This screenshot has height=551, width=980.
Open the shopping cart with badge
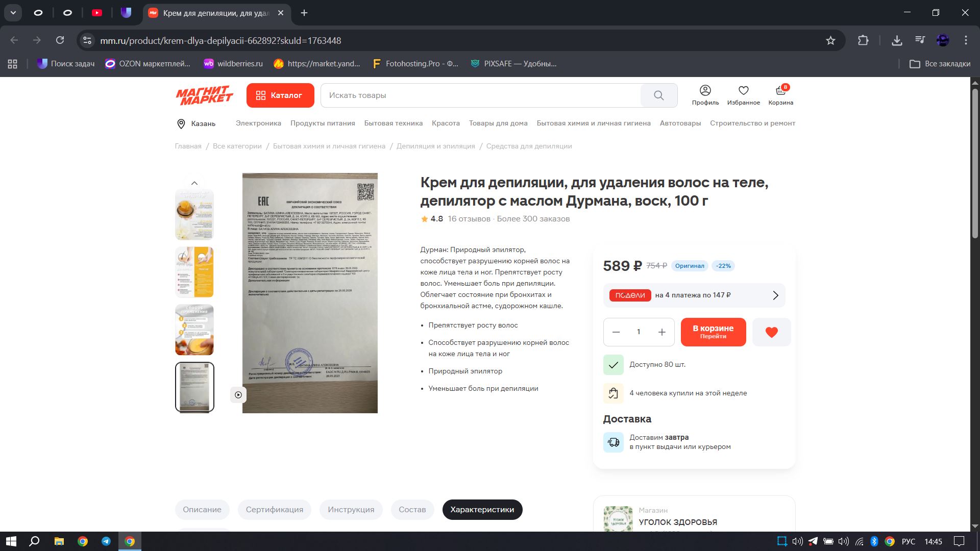780,95
